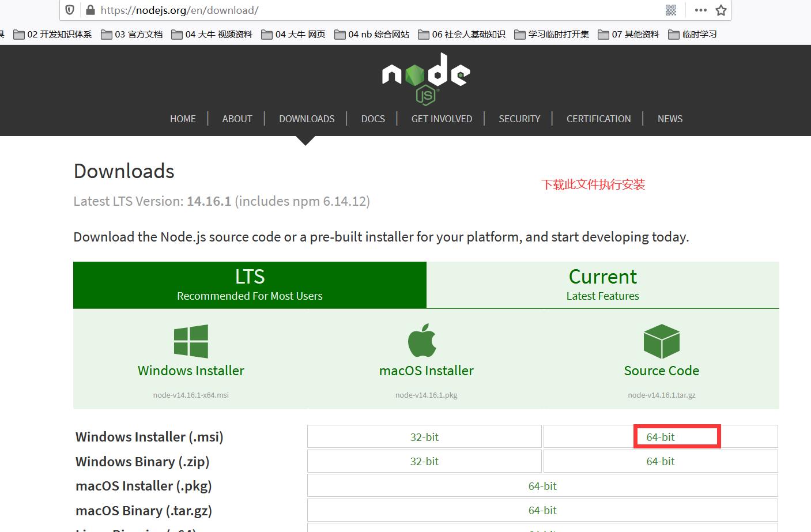Click node-v14.16.1.pkg file name
Screen dimensions: 811x532
point(427,395)
